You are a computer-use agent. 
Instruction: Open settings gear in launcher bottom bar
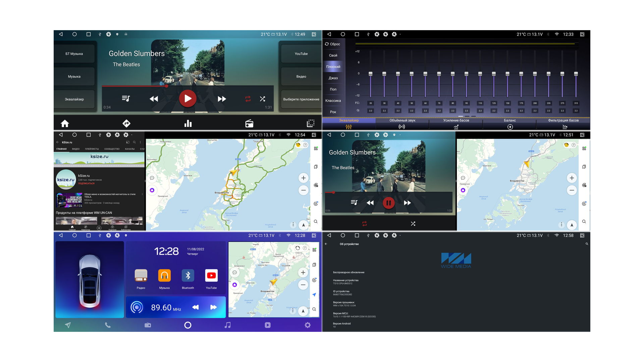point(308,325)
